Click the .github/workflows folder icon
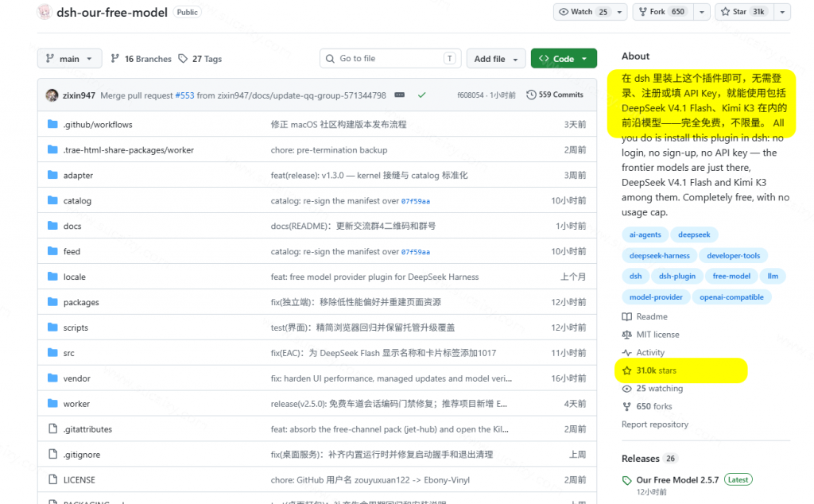 point(52,124)
